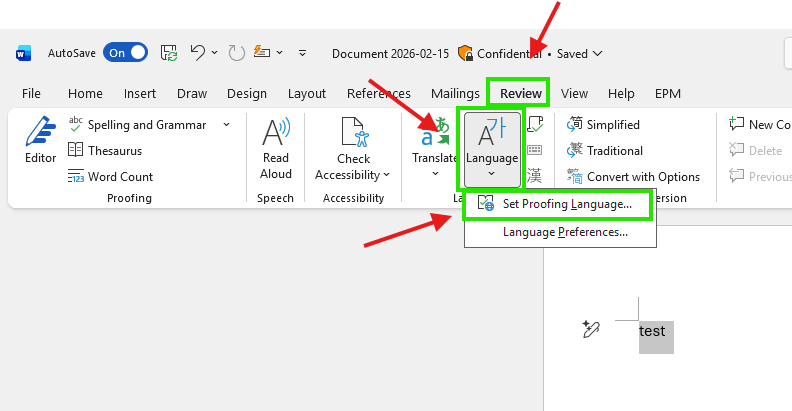Toggle AutoSave switch off
Screen dimensions: 792x411
[125, 53]
